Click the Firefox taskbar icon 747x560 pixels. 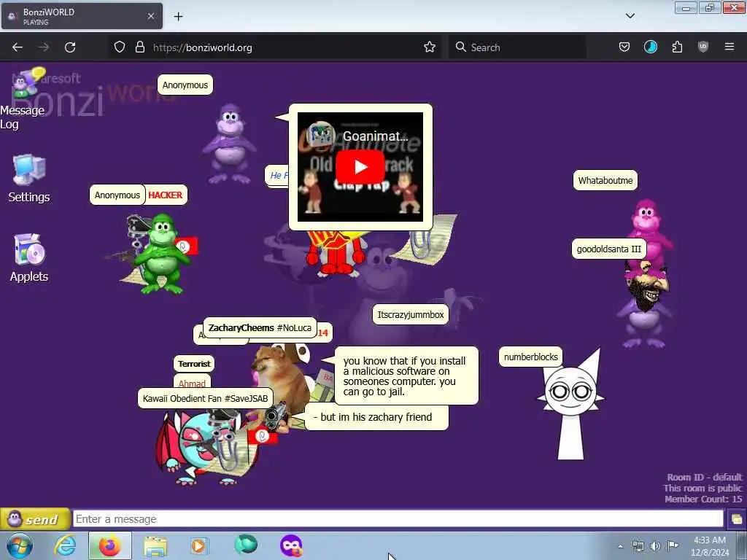110,546
